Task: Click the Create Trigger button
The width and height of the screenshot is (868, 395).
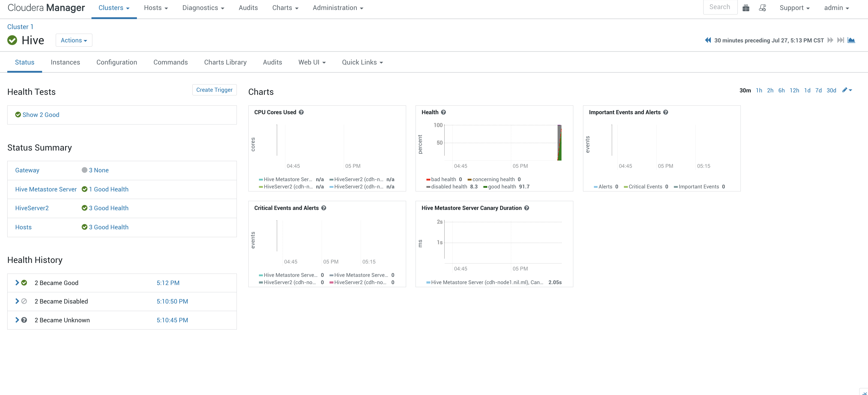Action: (214, 90)
